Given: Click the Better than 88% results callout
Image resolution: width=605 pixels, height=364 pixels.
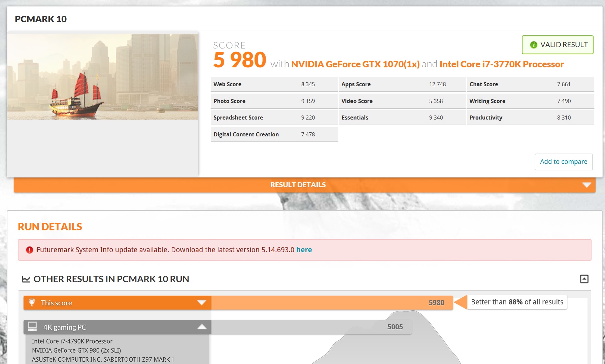Looking at the screenshot, I should [517, 302].
